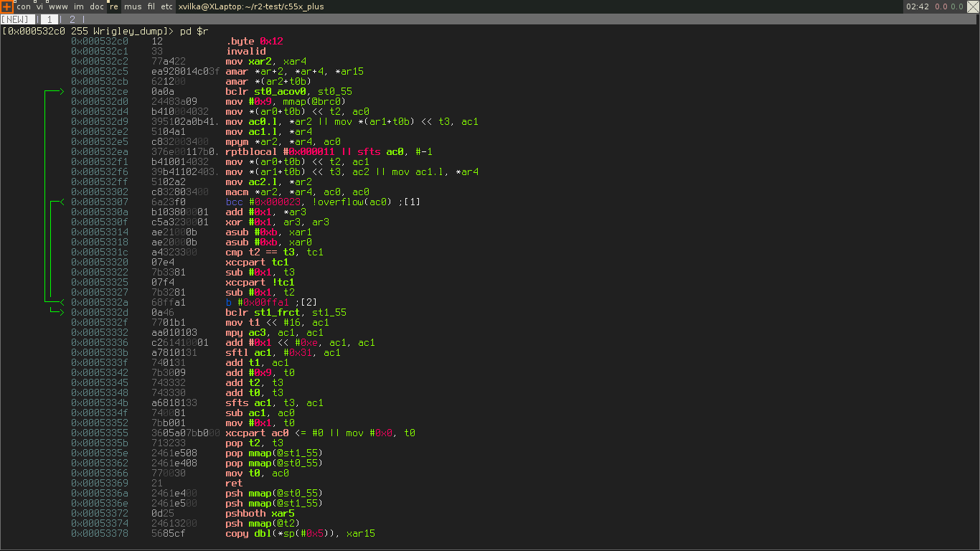Click the "b #0x00ffa1" branch instruction
980x551 pixels.
[x=258, y=302]
